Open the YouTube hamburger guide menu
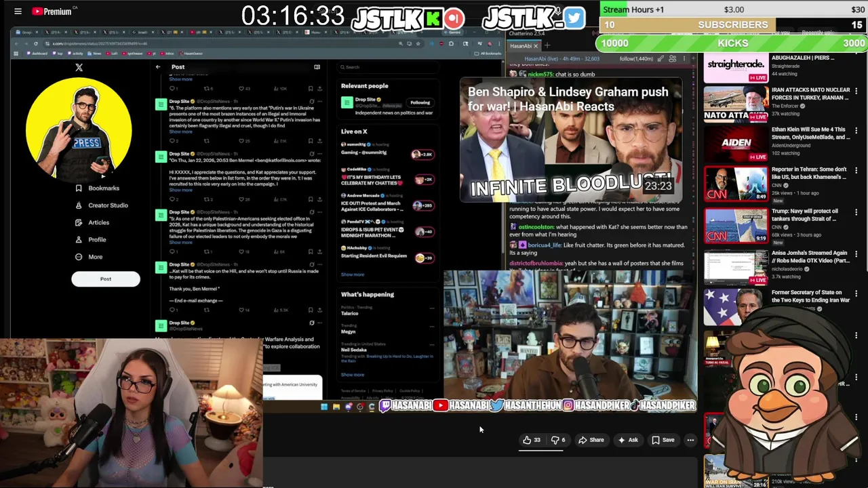This screenshot has width=868, height=488. tap(18, 11)
